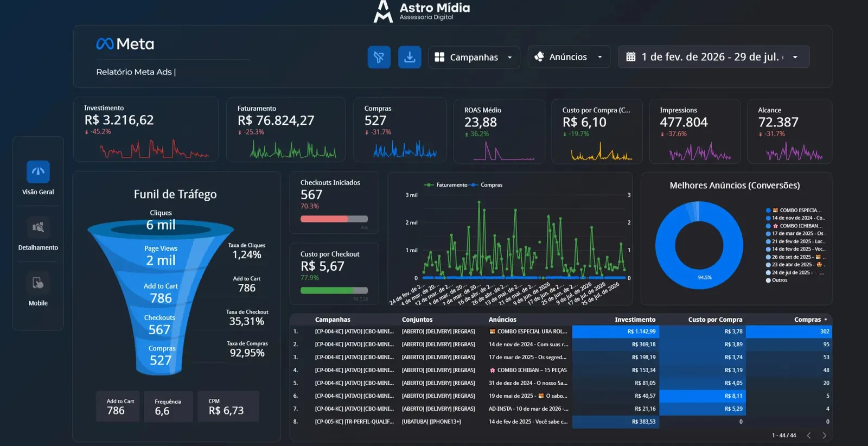The image size is (868, 446).
Task: Select the COMBO ICHIBAN – 15 PEÇAS row
Action: coord(561,370)
